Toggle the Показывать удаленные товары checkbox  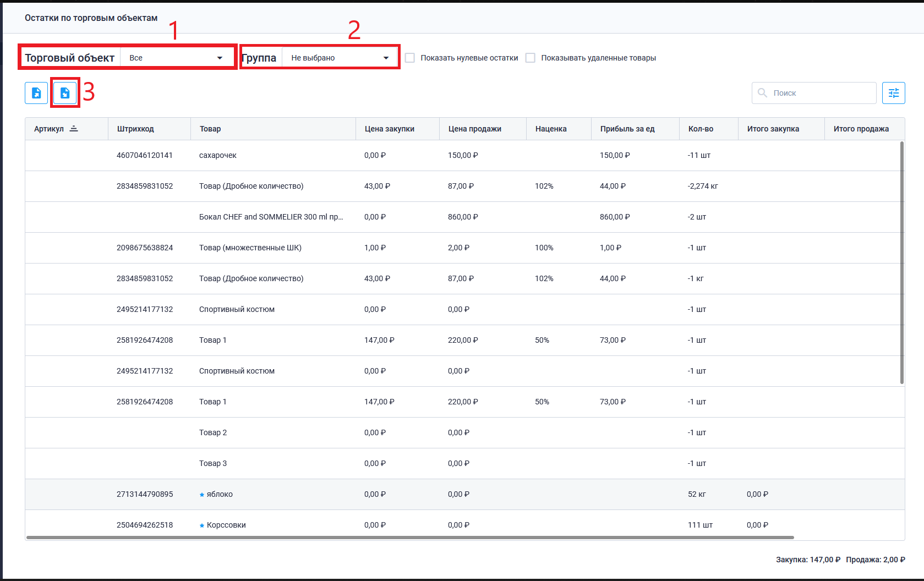(x=531, y=58)
